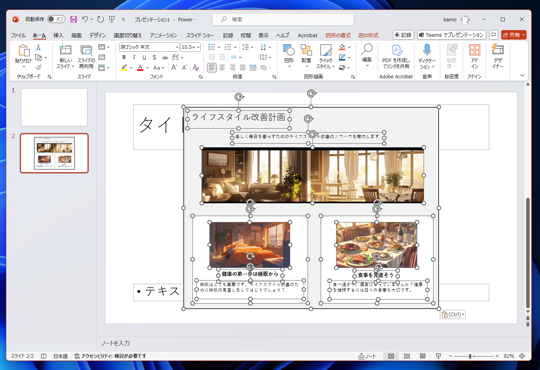Click the Record (記録) button
The width and height of the screenshot is (540, 370).
coord(403,35)
